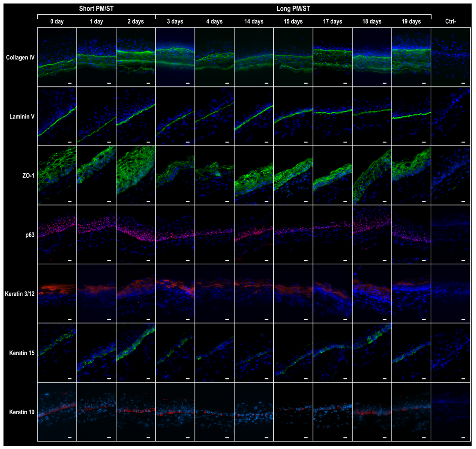
Task: Click the Collagen IV 0 day image panel
Action: (57, 57)
